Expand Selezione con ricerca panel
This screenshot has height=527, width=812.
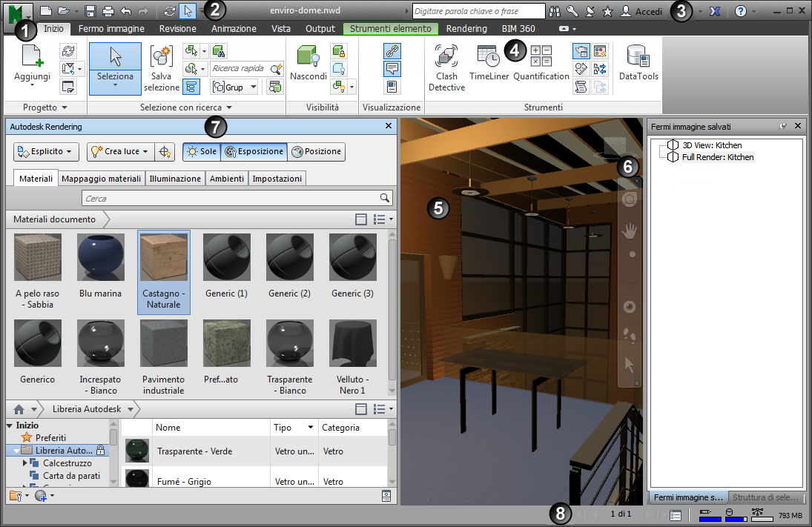[x=229, y=107]
